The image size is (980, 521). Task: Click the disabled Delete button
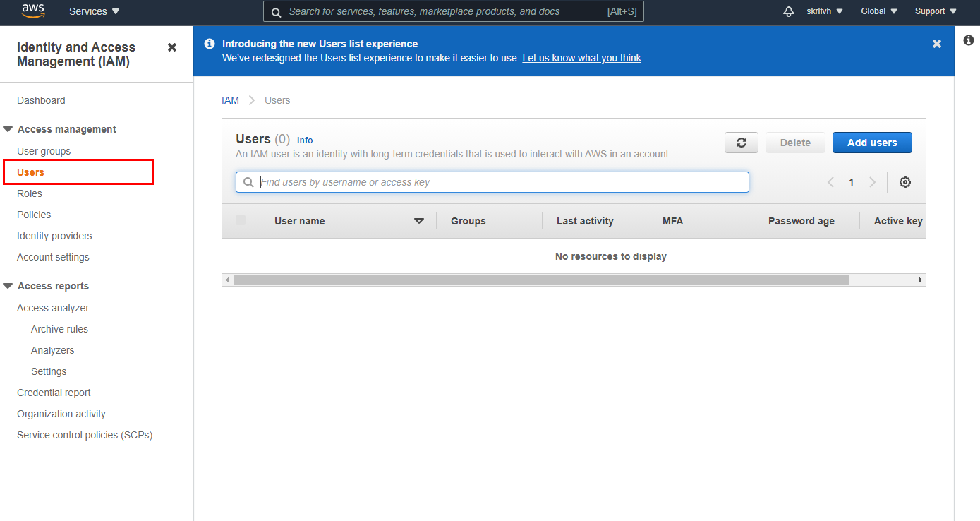coord(795,143)
